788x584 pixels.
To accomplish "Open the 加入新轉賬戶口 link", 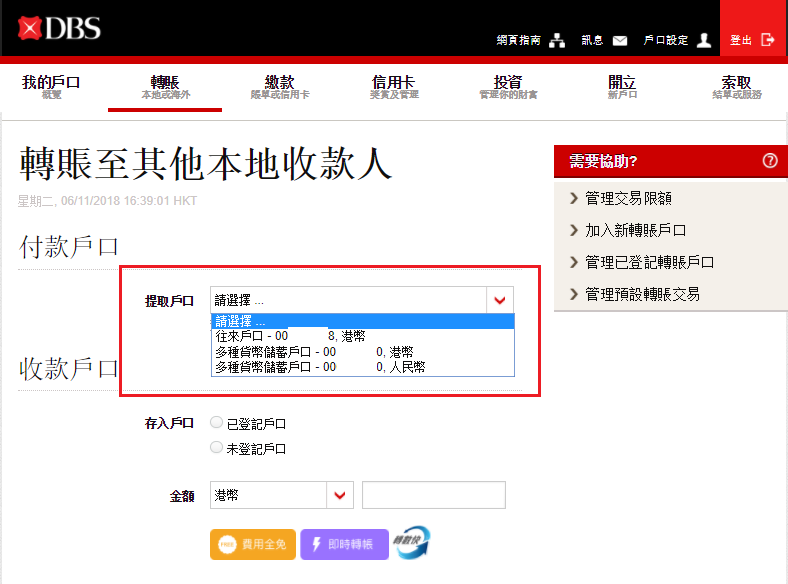I will (x=642, y=231).
